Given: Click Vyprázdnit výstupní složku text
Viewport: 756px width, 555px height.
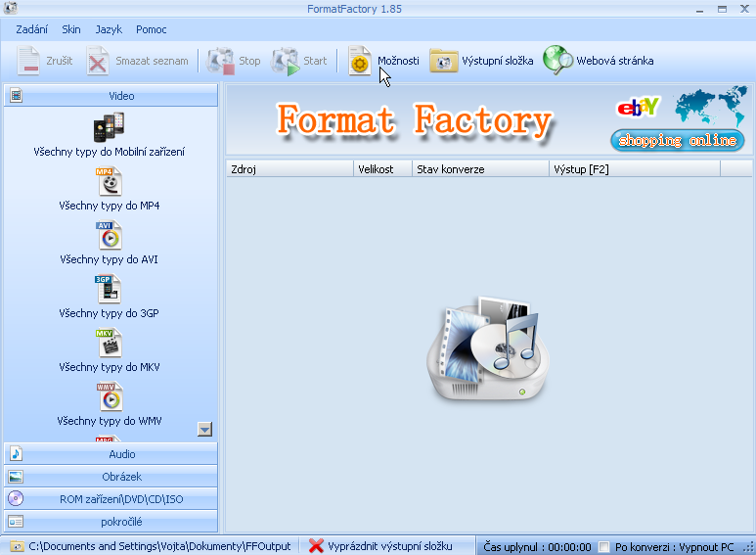Looking at the screenshot, I should 390,546.
